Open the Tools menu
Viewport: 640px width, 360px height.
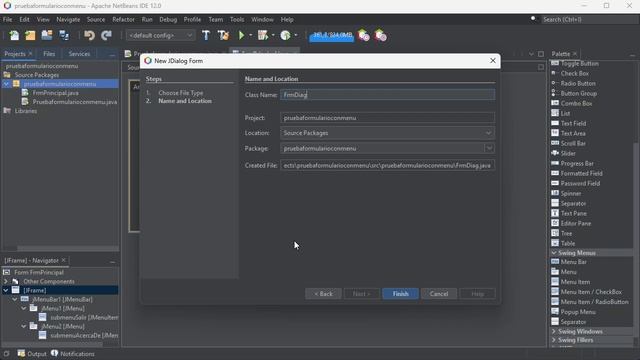[237, 20]
